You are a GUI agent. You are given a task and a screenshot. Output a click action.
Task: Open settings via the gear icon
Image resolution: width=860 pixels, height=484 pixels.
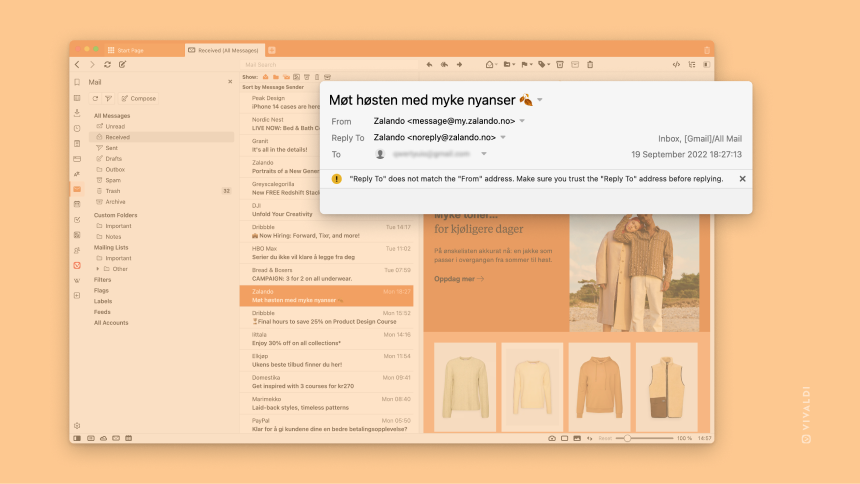click(x=77, y=426)
